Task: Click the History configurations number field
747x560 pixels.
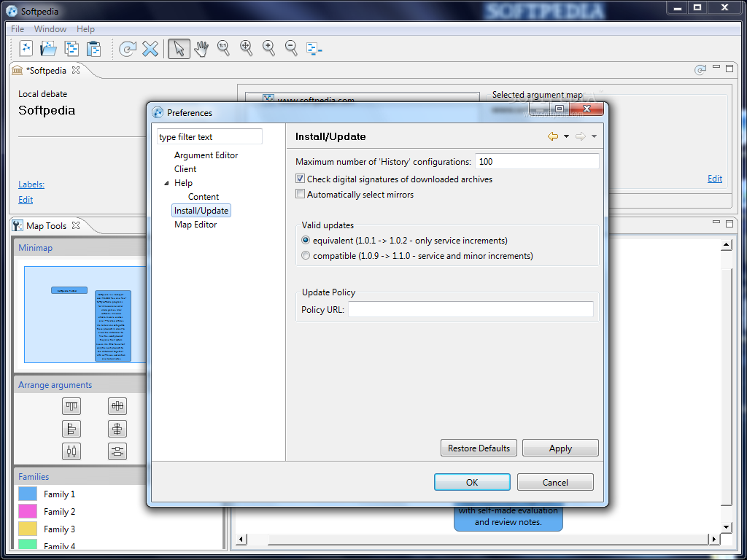Action: [x=537, y=161]
